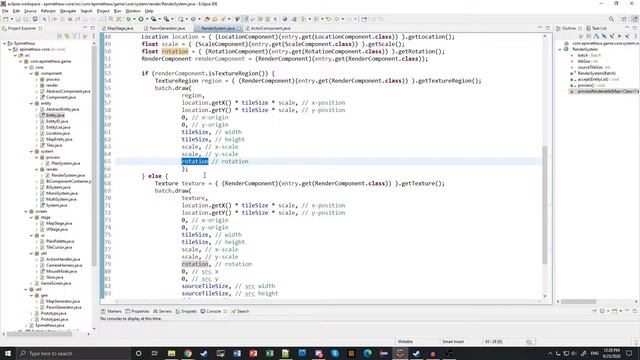
Task: Minimize the Project Explorer panel
Action: (85, 28)
